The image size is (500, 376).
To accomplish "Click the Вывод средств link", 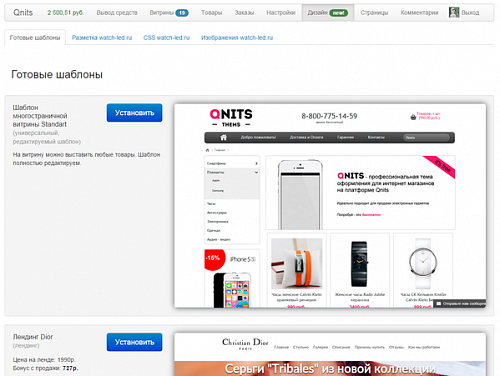I will (x=117, y=13).
